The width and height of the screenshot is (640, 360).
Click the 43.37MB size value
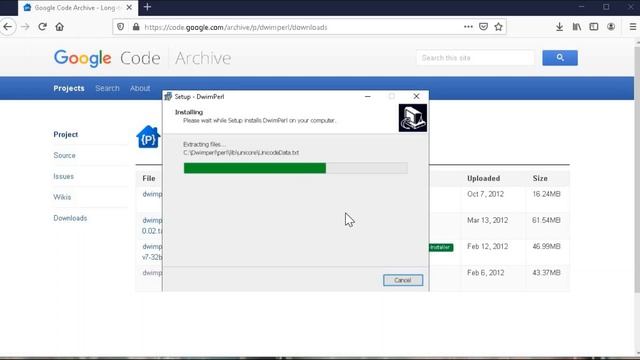tap(546, 273)
